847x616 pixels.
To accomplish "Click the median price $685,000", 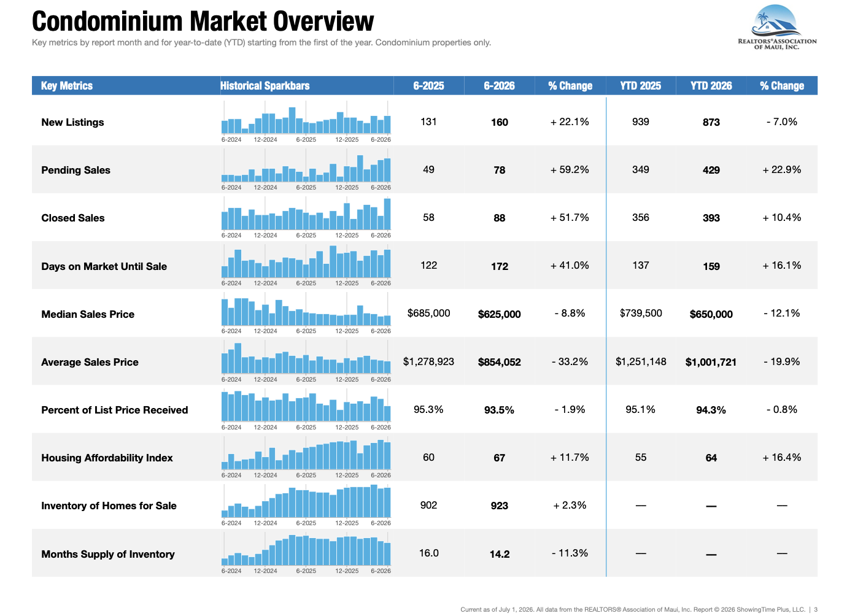I will coord(428,313).
